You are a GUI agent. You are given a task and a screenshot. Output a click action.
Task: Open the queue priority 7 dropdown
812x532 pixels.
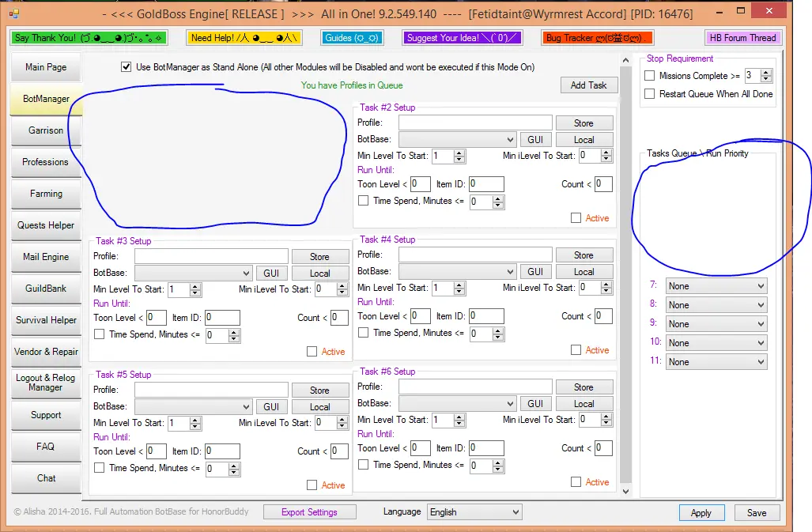716,286
